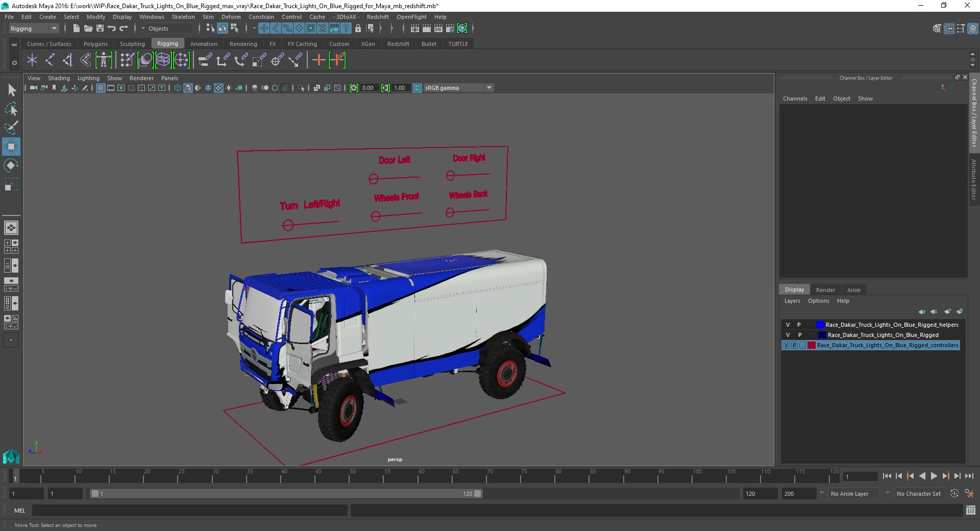Click the Quick Rig human figure icon
Screen dimensions: 980x531
pyautogui.click(x=104, y=60)
